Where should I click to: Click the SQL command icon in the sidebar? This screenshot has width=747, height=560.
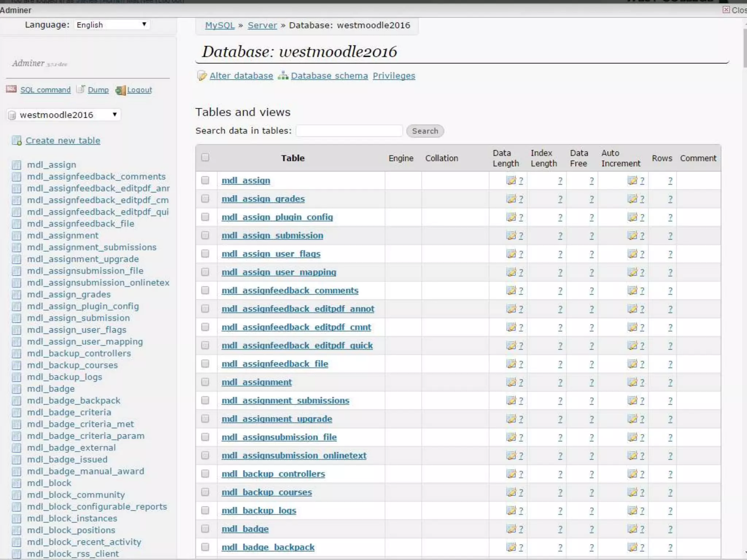[x=11, y=89]
